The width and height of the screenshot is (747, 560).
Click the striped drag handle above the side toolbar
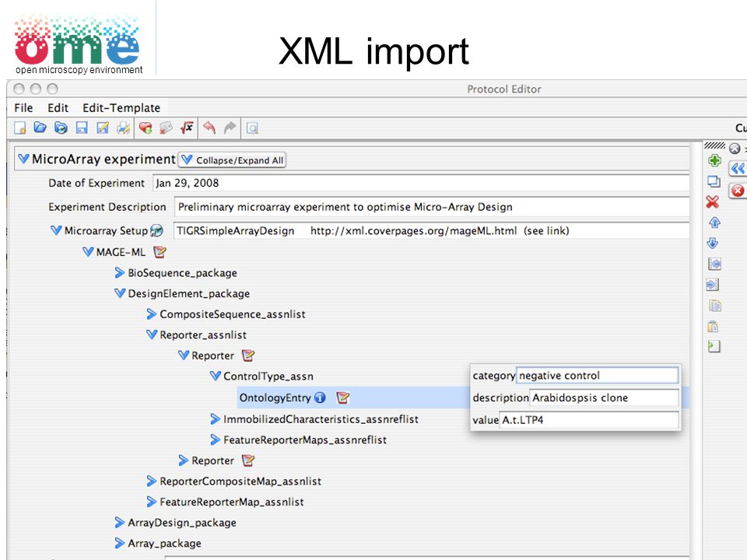[x=714, y=145]
